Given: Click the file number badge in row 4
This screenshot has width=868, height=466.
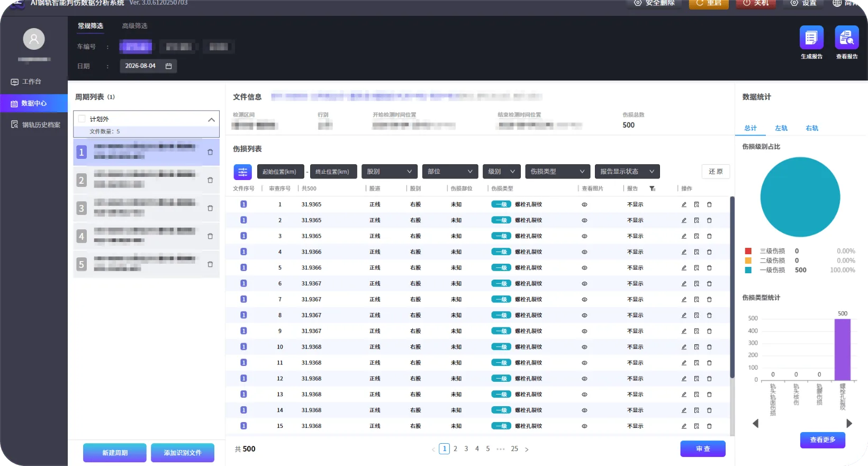Looking at the screenshot, I should 243,252.
